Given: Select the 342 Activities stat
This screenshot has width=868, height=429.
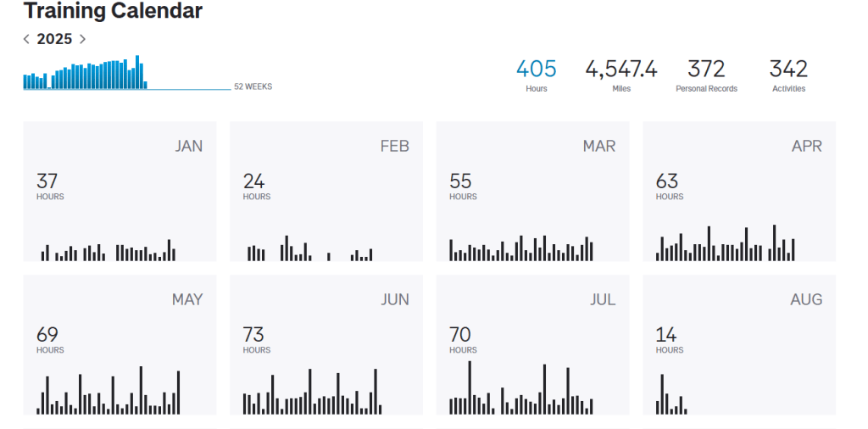Looking at the screenshot, I should coord(788,75).
